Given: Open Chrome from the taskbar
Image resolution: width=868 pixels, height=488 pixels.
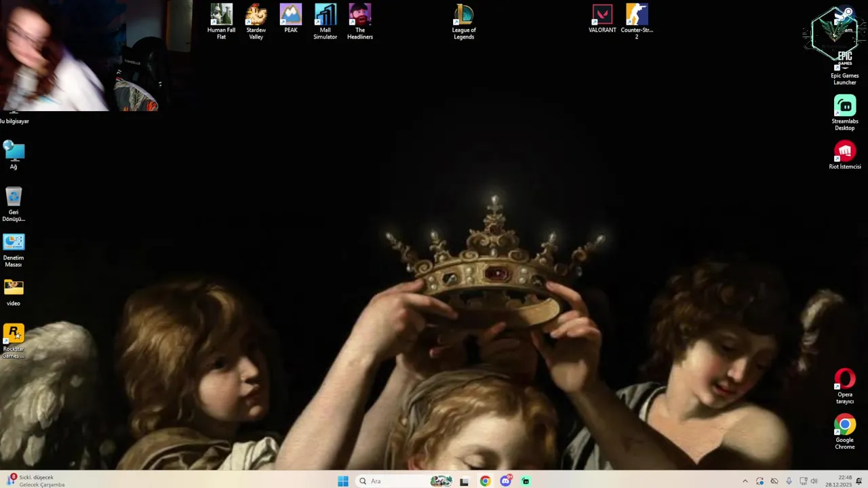Looking at the screenshot, I should pyautogui.click(x=485, y=481).
